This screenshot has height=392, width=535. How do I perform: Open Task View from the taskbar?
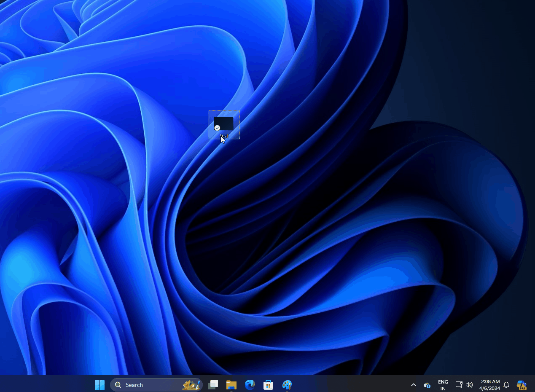coord(213,385)
